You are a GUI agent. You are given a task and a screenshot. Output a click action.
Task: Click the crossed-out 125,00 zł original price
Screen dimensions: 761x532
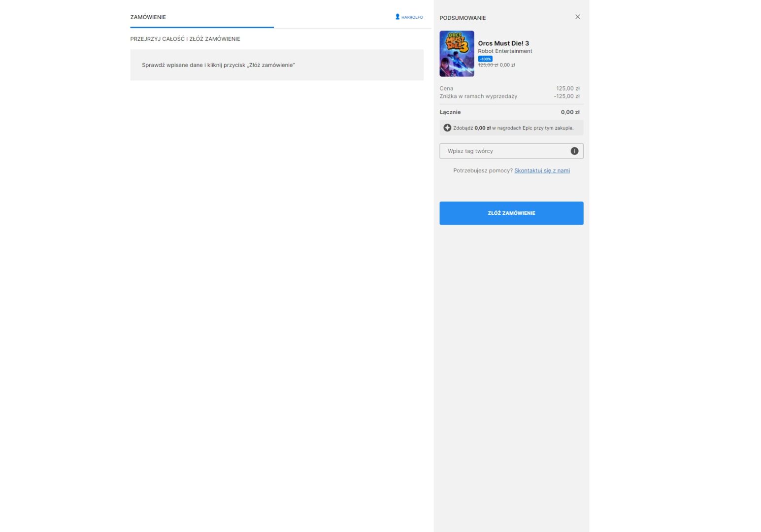(x=487, y=65)
